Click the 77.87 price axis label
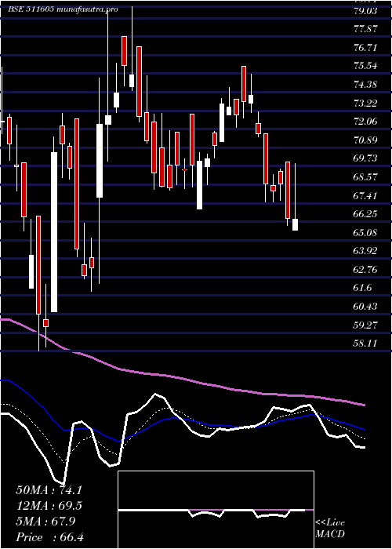This screenshot has height=549, width=392. pyautogui.click(x=365, y=29)
